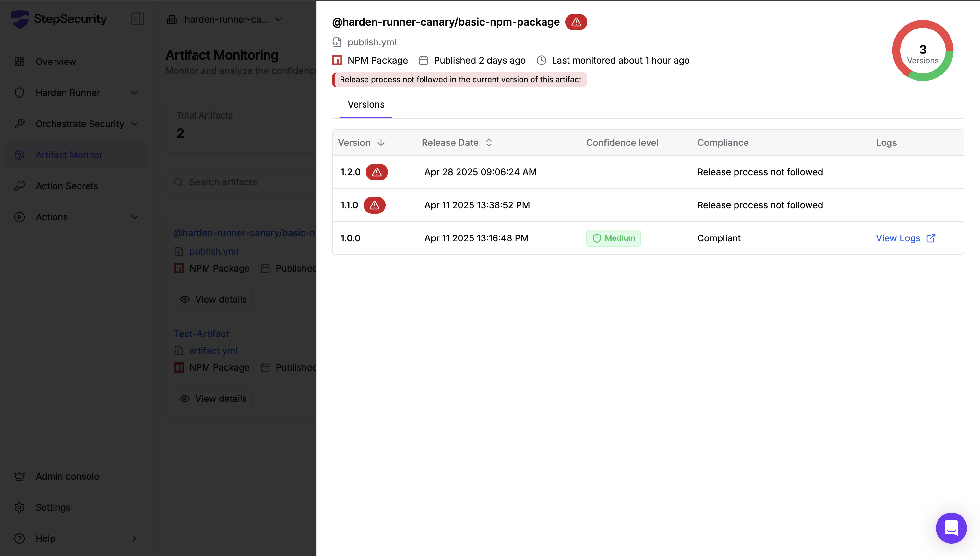Click the Search artifacts field
Viewport: 980px width, 556px height.
pos(245,182)
